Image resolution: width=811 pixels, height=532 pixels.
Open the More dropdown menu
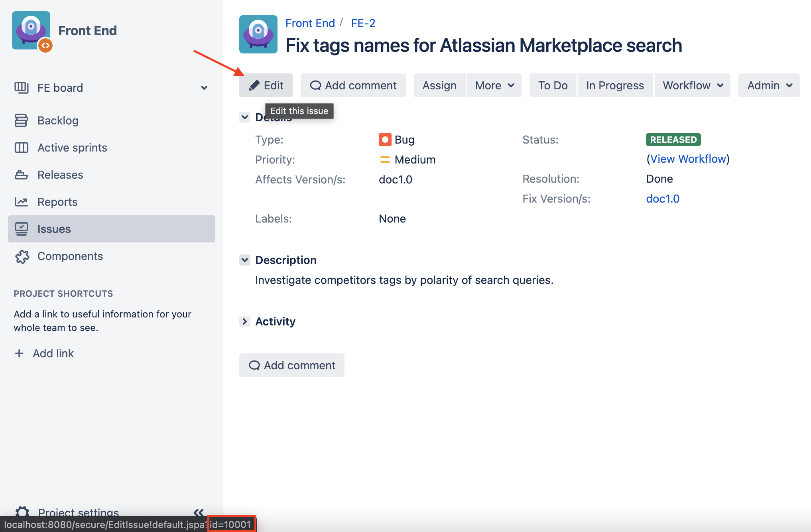pos(494,85)
